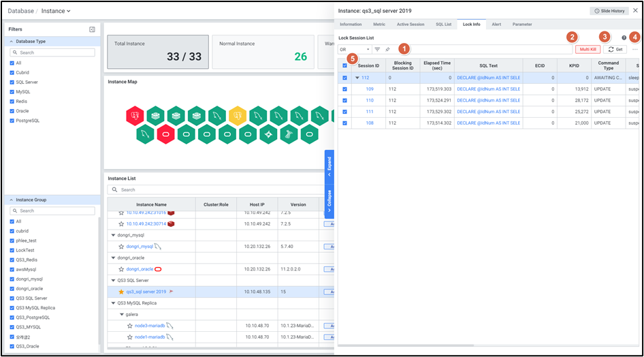The width and height of the screenshot is (644, 357).
Task: Click the blue Expand side handle
Action: point(329,164)
